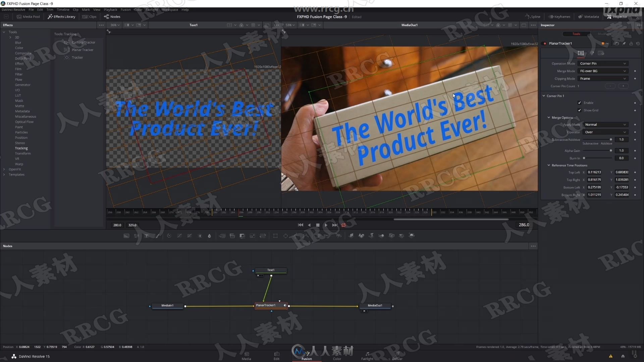Expand Reference Time Positions section
The width and height of the screenshot is (644, 362).
point(549,165)
